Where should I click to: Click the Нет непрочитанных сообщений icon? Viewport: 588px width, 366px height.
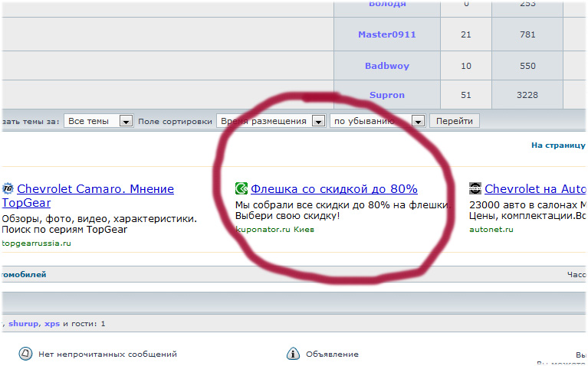(x=25, y=354)
